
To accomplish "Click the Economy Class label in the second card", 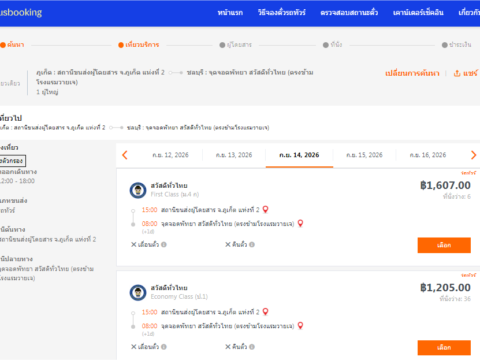I will coord(179,297).
